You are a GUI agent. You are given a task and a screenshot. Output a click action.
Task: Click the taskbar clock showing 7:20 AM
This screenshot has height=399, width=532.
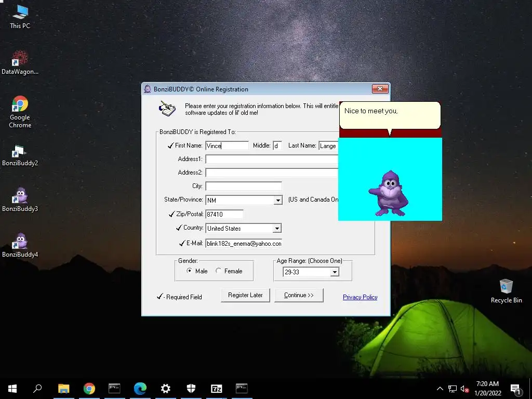point(487,389)
